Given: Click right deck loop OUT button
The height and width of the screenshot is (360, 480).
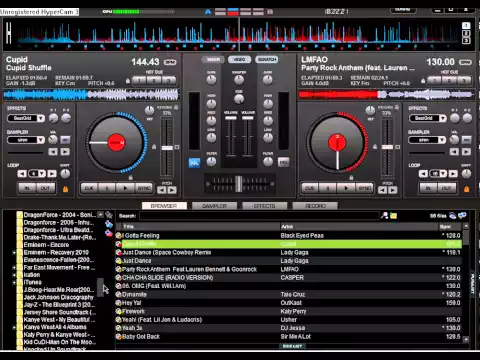Looking at the screenshot, I should (x=446, y=188).
